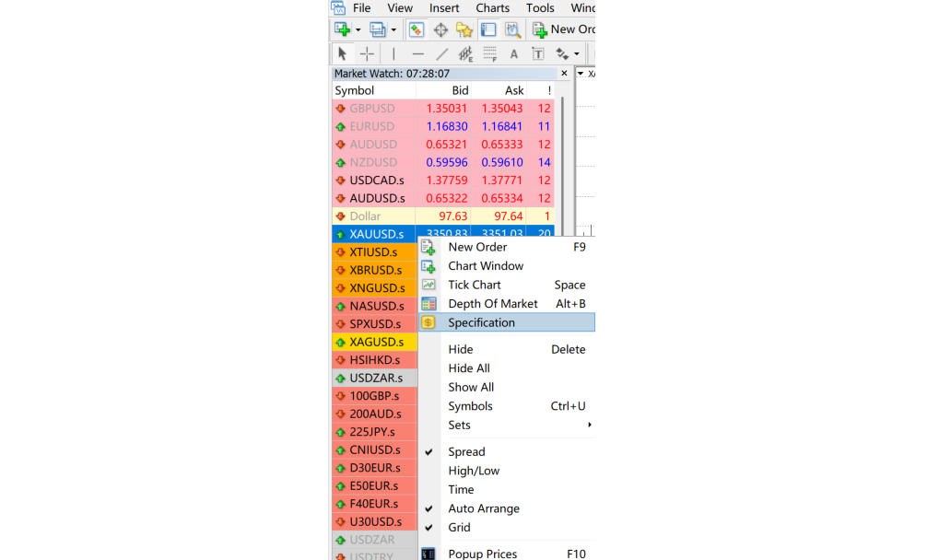
Task: Select the Text Label tool
Action: pyautogui.click(x=538, y=53)
